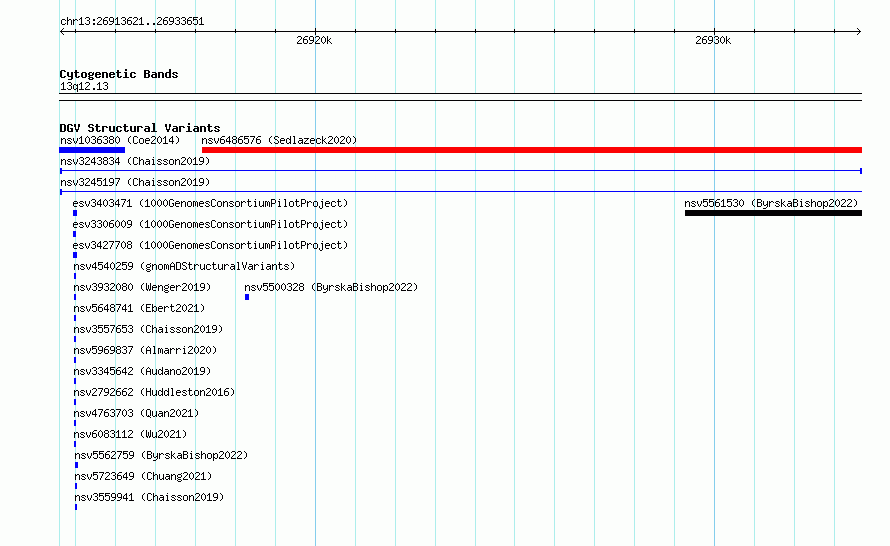890x546 pixels.
Task: Click the 26920k ruler tick label
Action: point(314,40)
